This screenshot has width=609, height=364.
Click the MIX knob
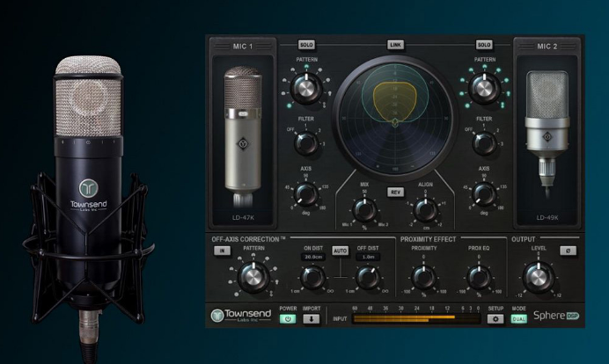coord(364,210)
